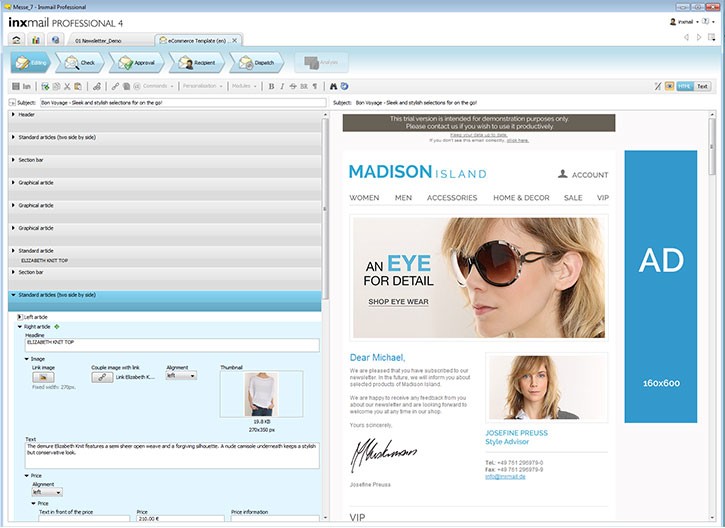
Task: Expand the Standard article module
Action: pyautogui.click(x=13, y=250)
